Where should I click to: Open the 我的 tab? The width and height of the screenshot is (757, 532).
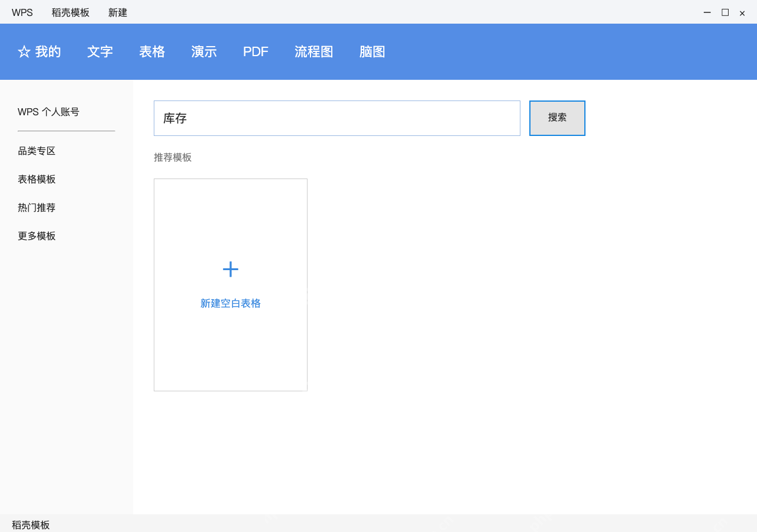pos(40,52)
